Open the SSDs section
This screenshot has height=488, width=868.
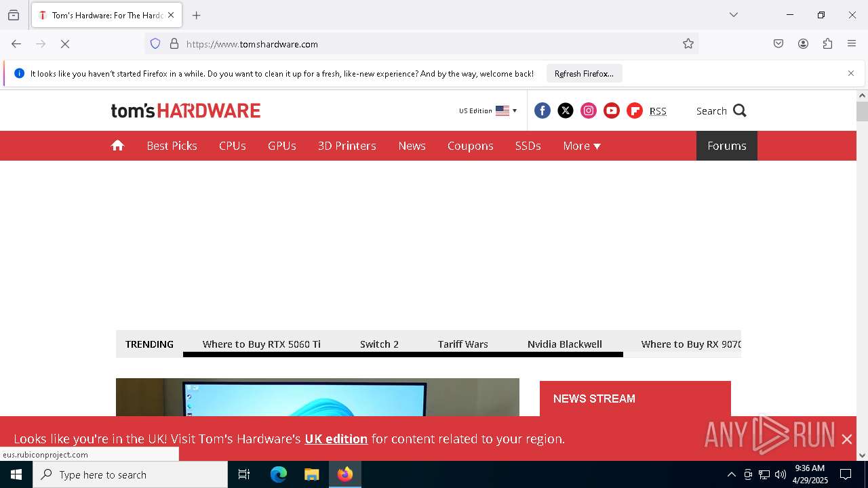528,146
